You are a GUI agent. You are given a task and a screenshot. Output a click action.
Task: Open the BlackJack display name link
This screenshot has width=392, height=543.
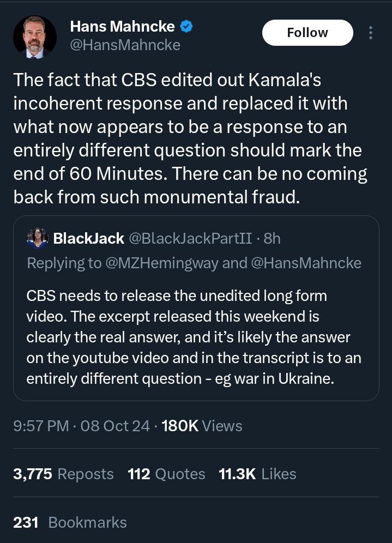88,238
